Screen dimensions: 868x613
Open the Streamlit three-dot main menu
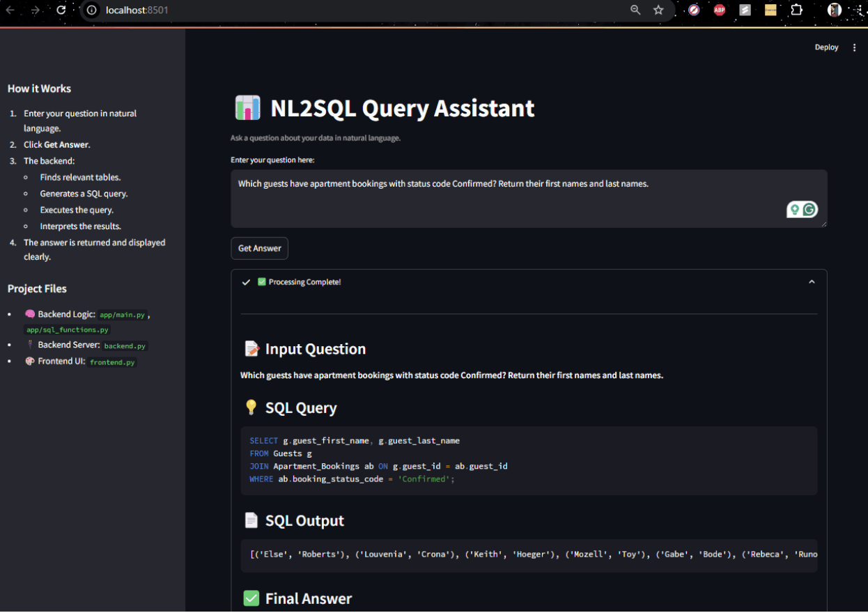(855, 47)
